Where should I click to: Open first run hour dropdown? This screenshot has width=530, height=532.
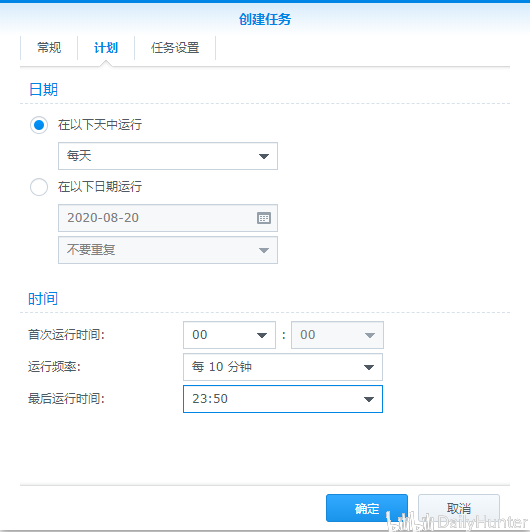(x=229, y=335)
